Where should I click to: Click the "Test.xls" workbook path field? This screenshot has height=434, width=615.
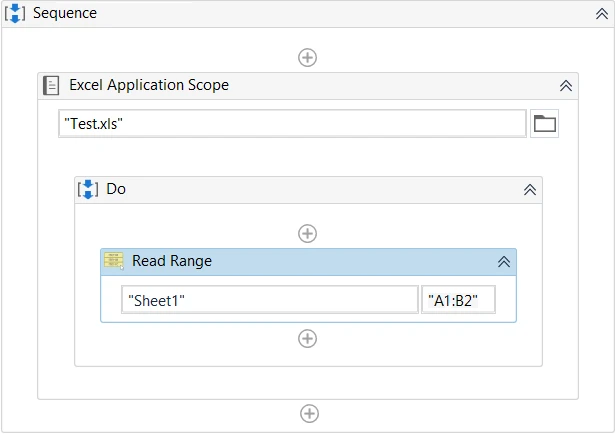[x=291, y=124]
